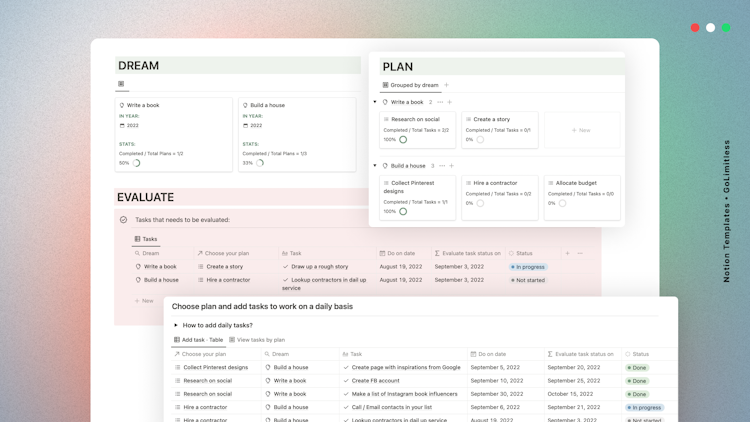Viewport: 750px width, 422px height.
Task: Click the 50% progress ring on Write a book
Action: tap(136, 163)
